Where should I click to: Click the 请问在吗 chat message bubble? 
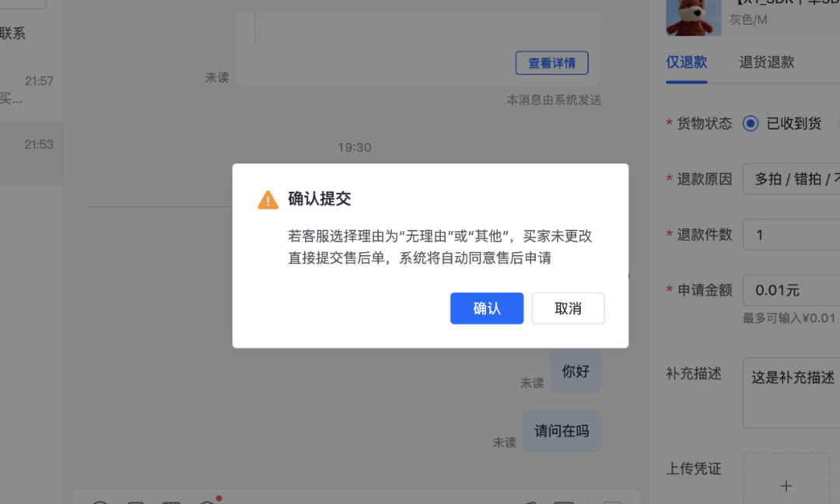tap(562, 431)
